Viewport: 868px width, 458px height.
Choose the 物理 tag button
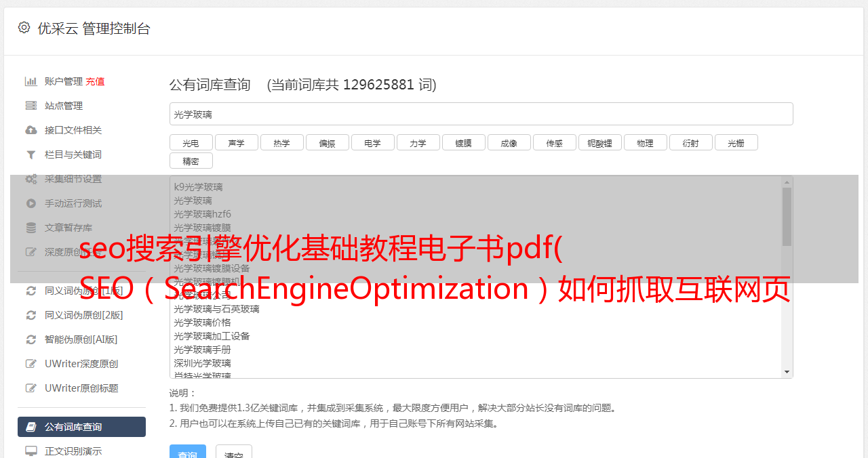(645, 142)
